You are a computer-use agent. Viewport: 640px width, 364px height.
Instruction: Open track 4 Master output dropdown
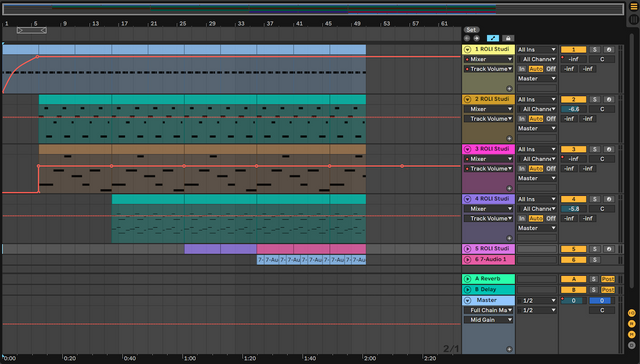point(537,228)
